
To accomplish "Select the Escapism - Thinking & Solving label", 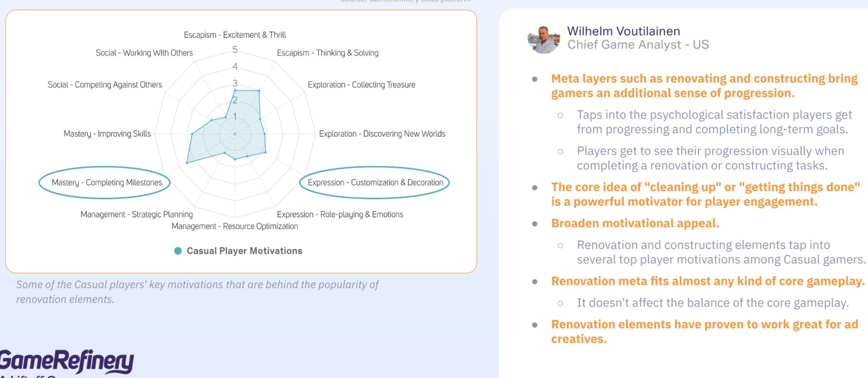I will pos(328,53).
